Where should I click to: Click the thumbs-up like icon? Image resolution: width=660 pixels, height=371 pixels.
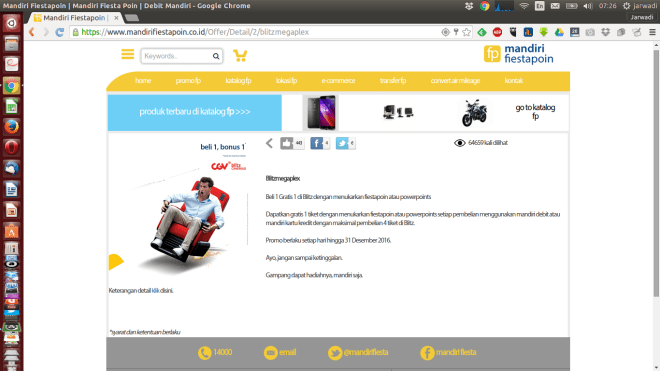(287, 143)
